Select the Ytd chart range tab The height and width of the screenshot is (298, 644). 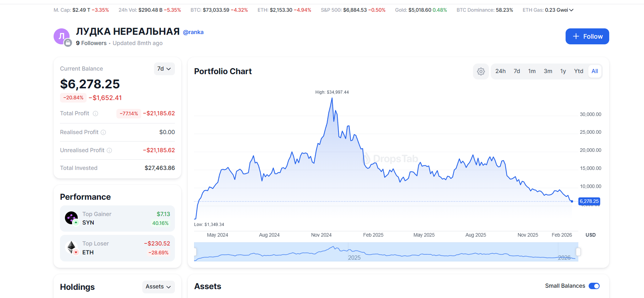point(578,71)
